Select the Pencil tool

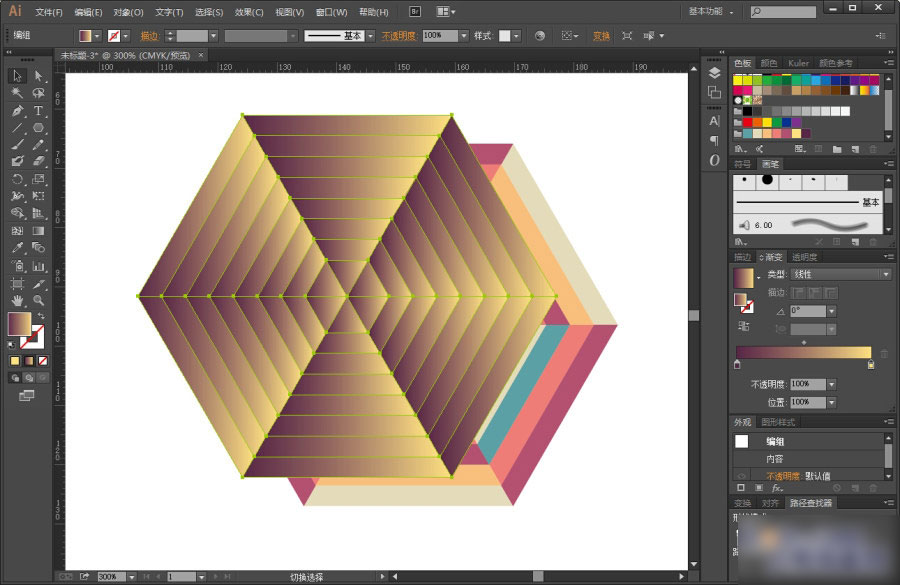coord(38,145)
